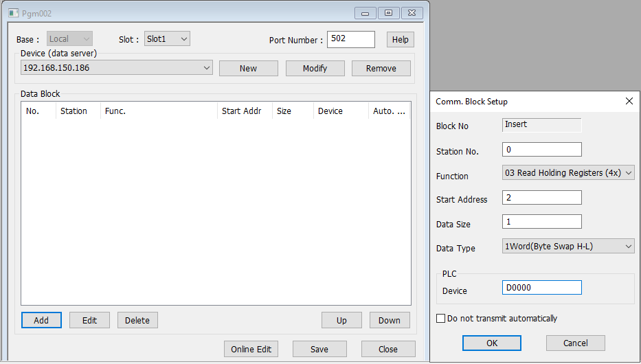This screenshot has width=641, height=364.
Task: Confirm with OK in Comm. Block Setup
Action: pyautogui.click(x=492, y=343)
